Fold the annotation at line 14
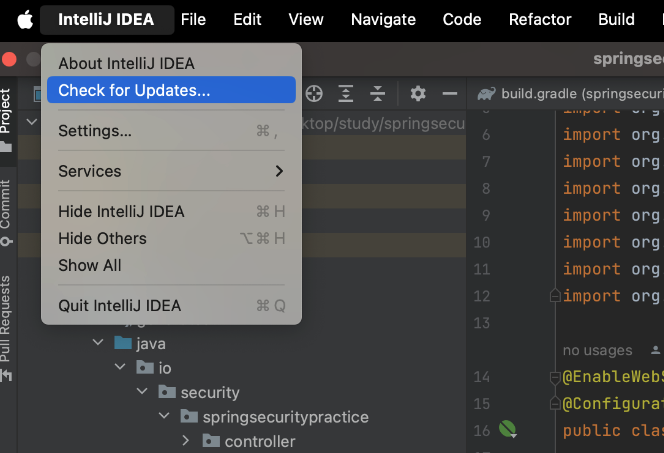The image size is (664, 453). point(555,377)
